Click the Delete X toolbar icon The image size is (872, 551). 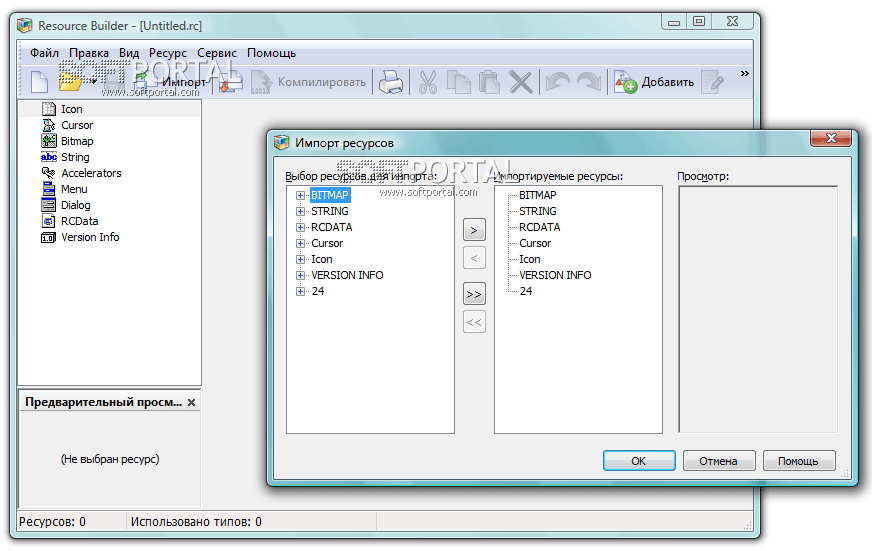click(521, 82)
